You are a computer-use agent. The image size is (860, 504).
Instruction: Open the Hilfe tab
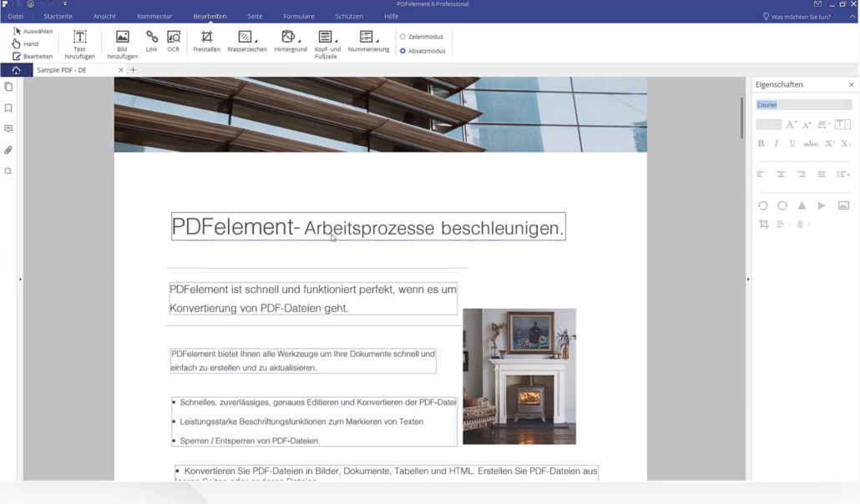(391, 17)
